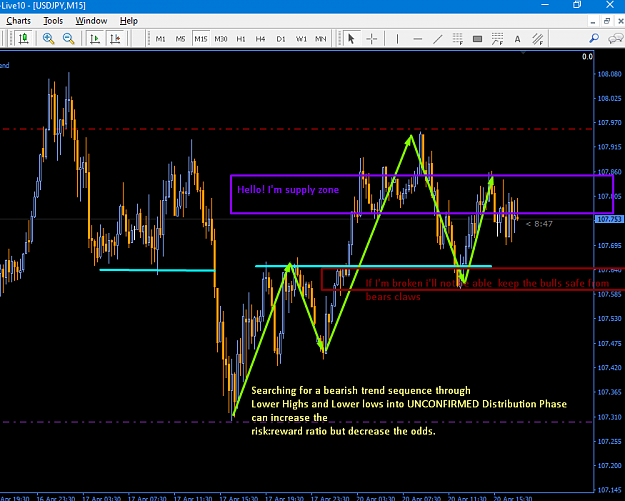Select the arrow cursor tool
This screenshot has height=501, width=625.
(351, 39)
